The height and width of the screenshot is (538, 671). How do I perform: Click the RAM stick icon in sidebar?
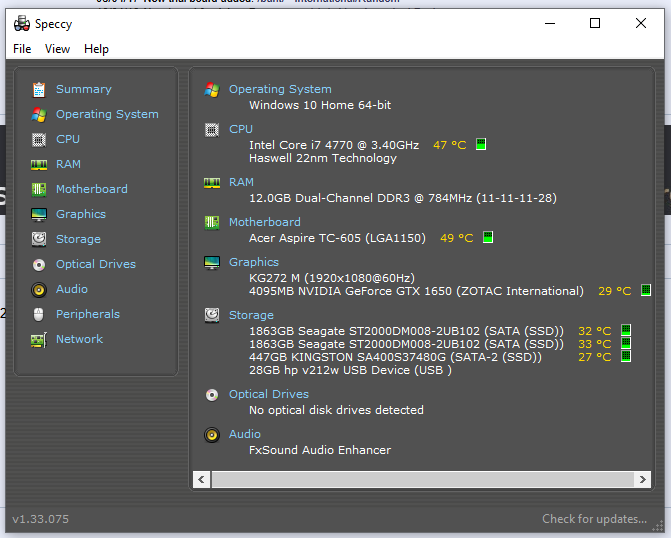click(39, 165)
